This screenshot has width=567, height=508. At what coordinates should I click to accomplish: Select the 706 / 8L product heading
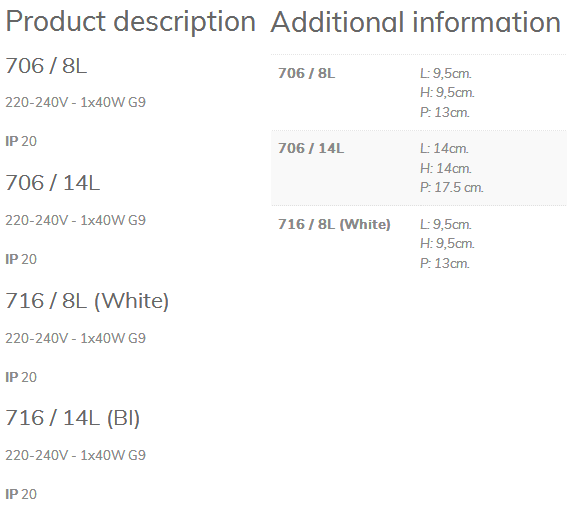point(46,65)
